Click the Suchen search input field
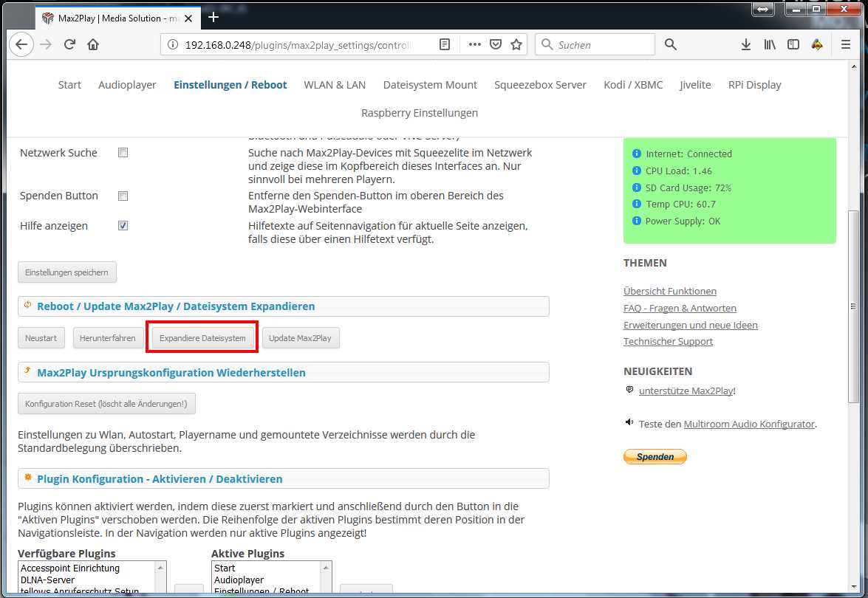The image size is (868, 598). click(x=595, y=44)
